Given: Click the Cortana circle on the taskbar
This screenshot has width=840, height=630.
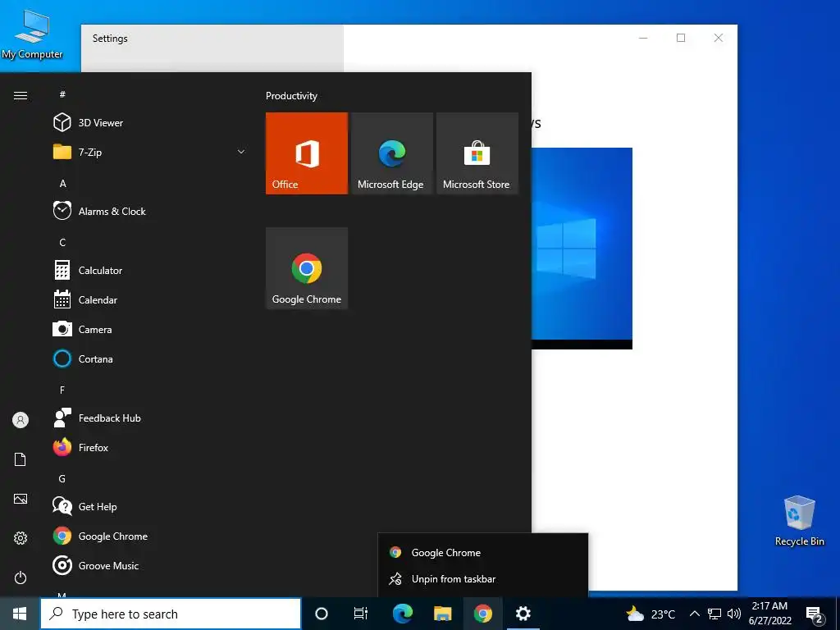Looking at the screenshot, I should pos(322,614).
